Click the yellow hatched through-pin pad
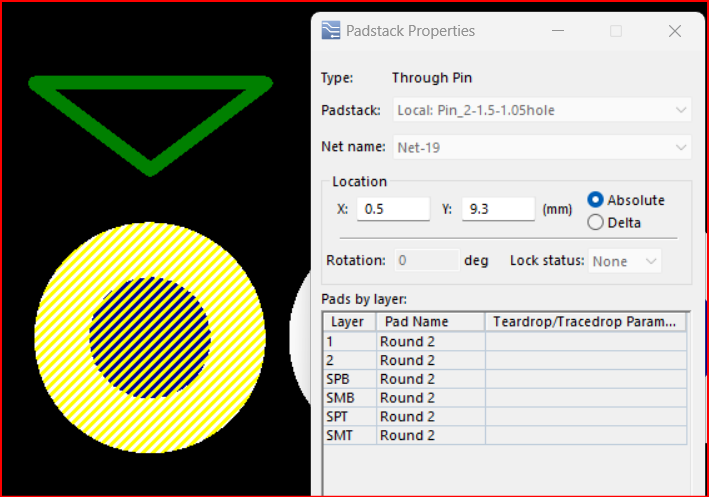Image resolution: width=709 pixels, height=497 pixels. 62,338
